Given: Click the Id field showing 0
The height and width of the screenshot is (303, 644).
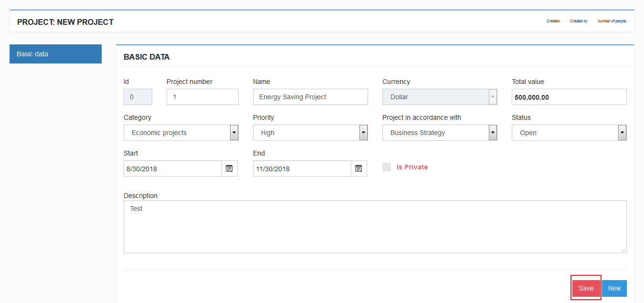Looking at the screenshot, I should (x=138, y=97).
